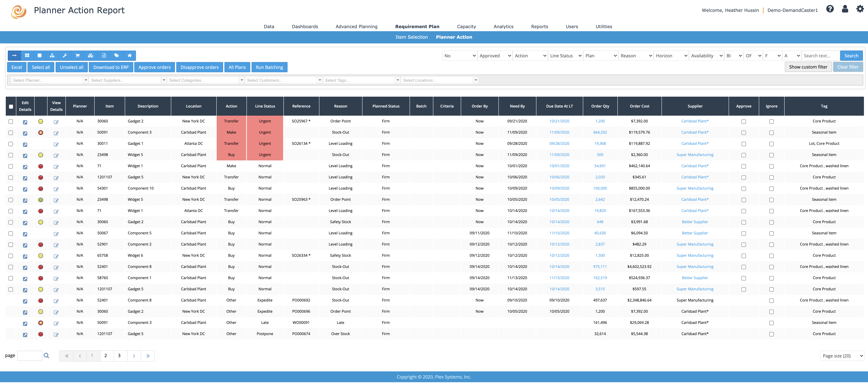Open the Carlsbad Plant supplier link for Gadget 2
This screenshot has height=389, width=868.
[695, 121]
